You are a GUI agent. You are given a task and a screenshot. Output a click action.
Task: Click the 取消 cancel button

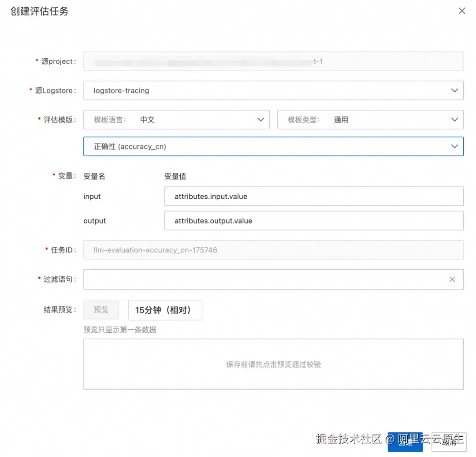point(449,442)
